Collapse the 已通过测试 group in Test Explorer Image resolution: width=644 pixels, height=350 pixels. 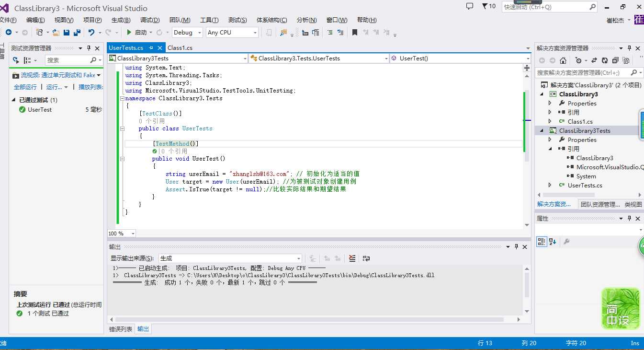[x=13, y=100]
